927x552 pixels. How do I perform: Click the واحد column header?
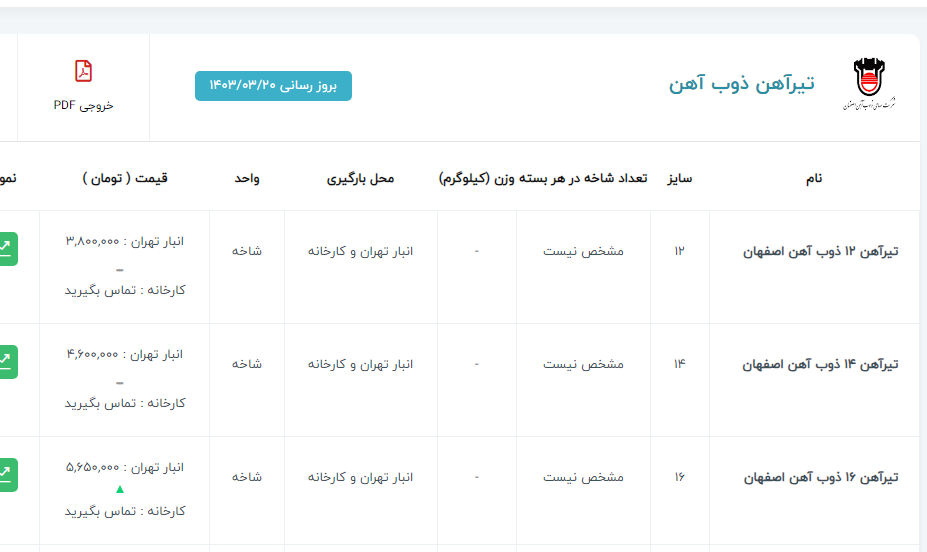click(x=247, y=178)
